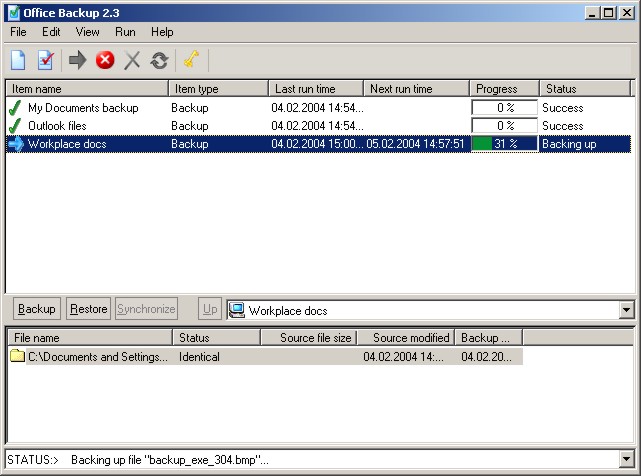This screenshot has height=476, width=641.
Task: Open the View menu
Action: 87,32
